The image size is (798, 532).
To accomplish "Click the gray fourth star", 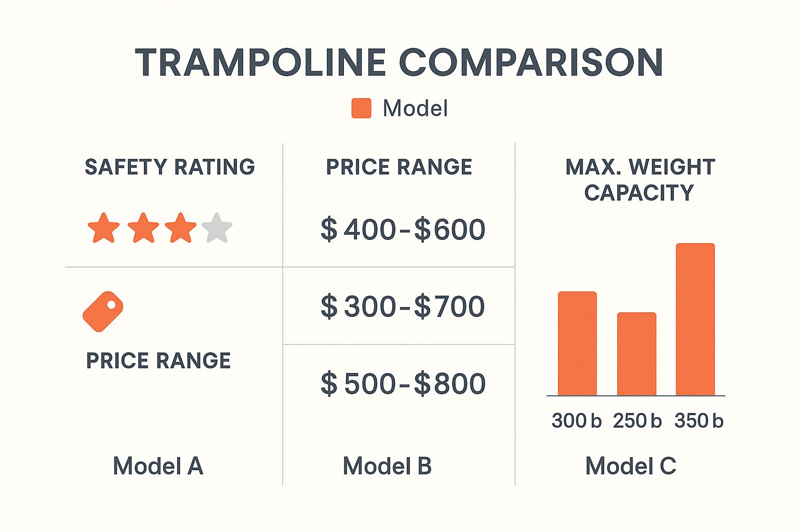I will pos(217,228).
